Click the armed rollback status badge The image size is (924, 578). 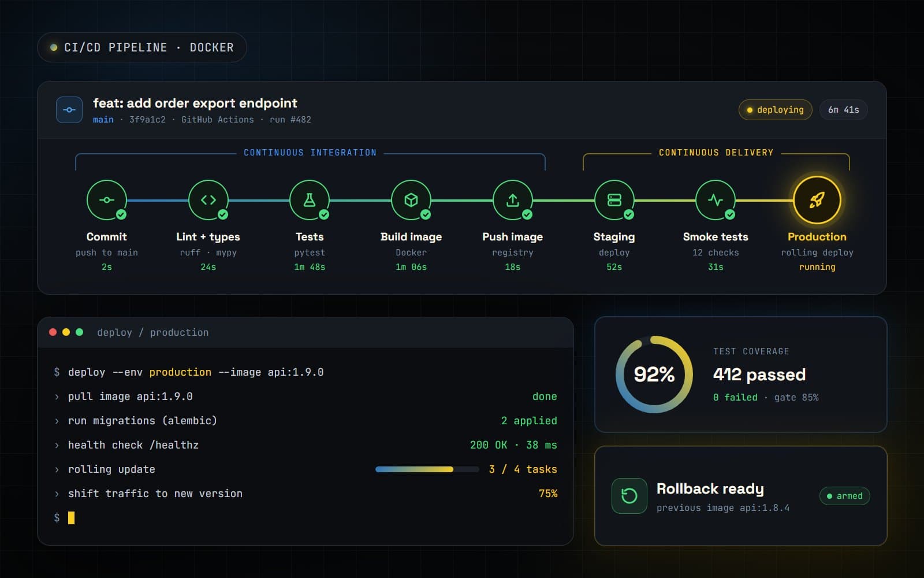coord(845,496)
